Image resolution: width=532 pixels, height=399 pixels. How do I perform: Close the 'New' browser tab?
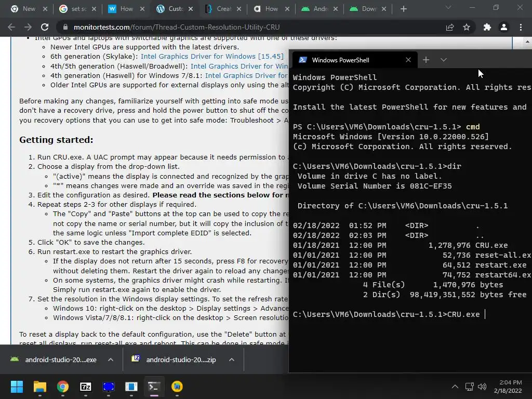[45, 9]
